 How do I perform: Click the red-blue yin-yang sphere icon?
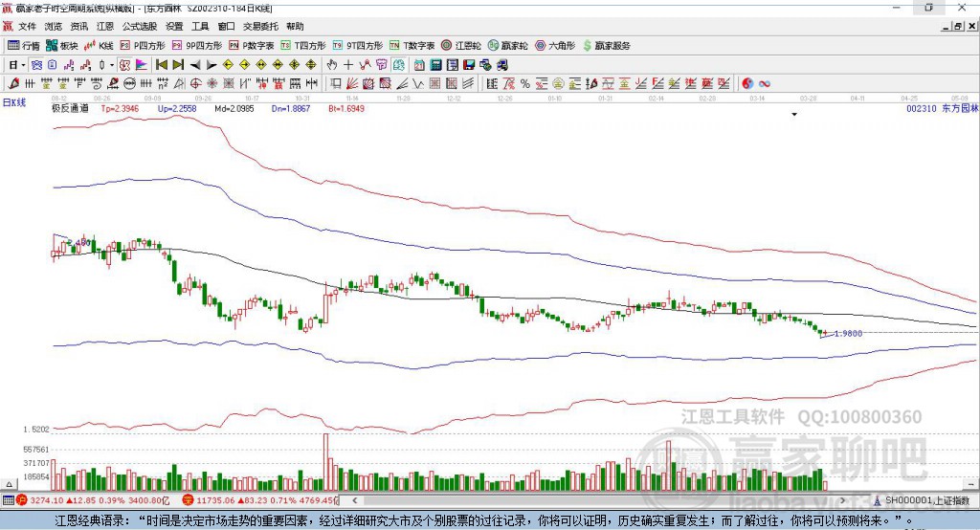pos(747,84)
